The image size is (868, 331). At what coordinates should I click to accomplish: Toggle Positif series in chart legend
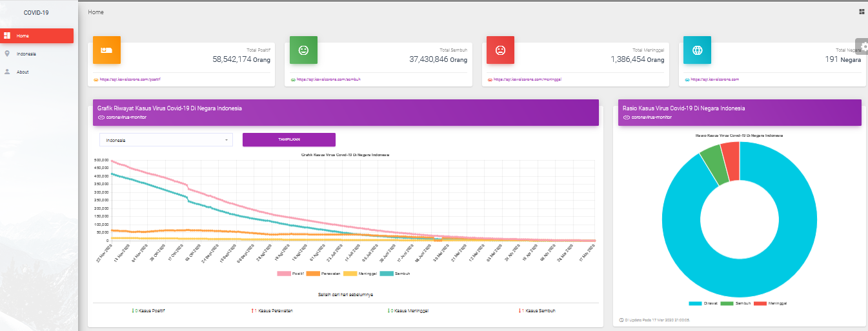pyautogui.click(x=290, y=274)
